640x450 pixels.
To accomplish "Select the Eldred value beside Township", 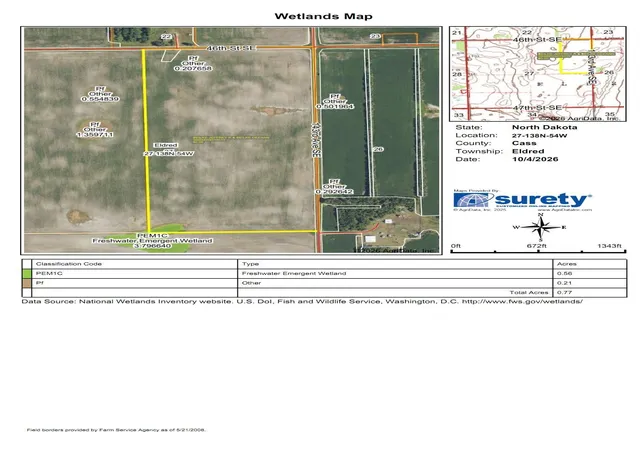I will pyautogui.click(x=528, y=151).
